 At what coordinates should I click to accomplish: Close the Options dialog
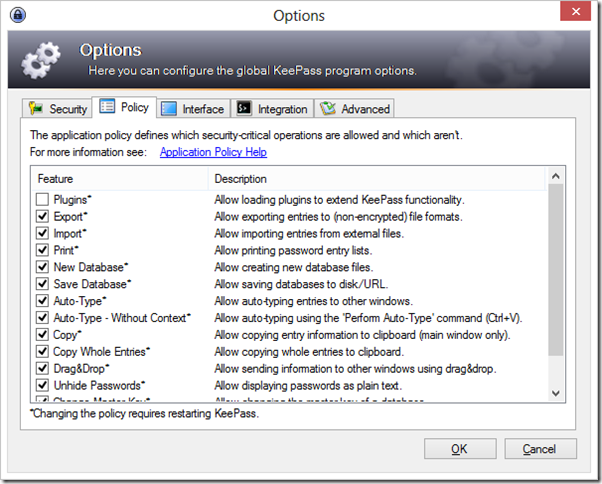pos(575,12)
